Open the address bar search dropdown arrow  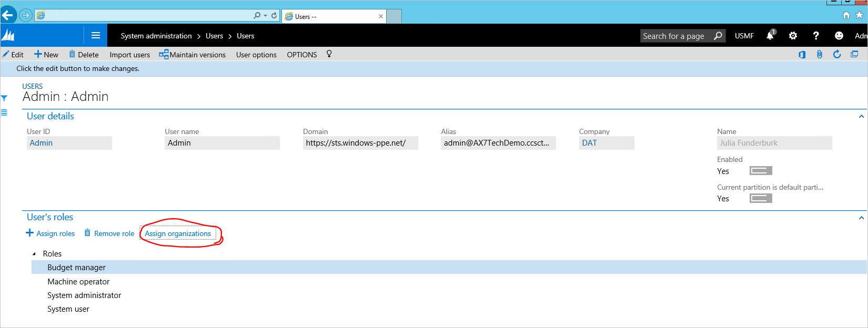(x=265, y=16)
